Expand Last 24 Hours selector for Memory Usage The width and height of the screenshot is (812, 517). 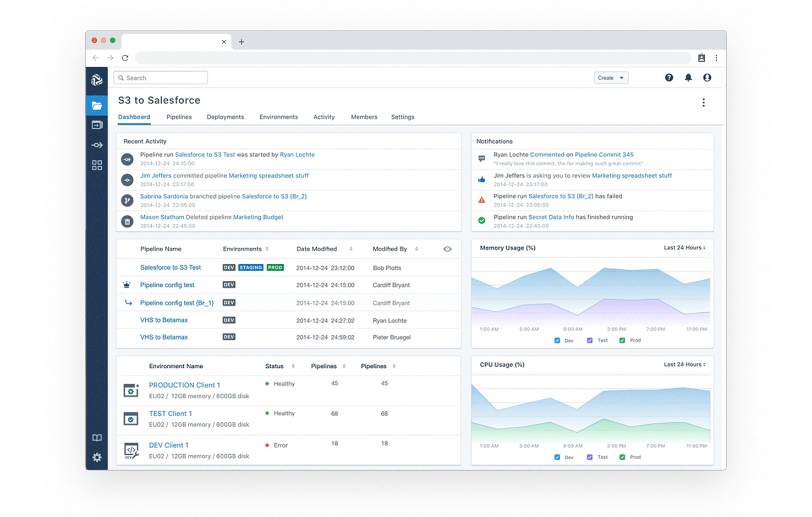click(x=684, y=248)
